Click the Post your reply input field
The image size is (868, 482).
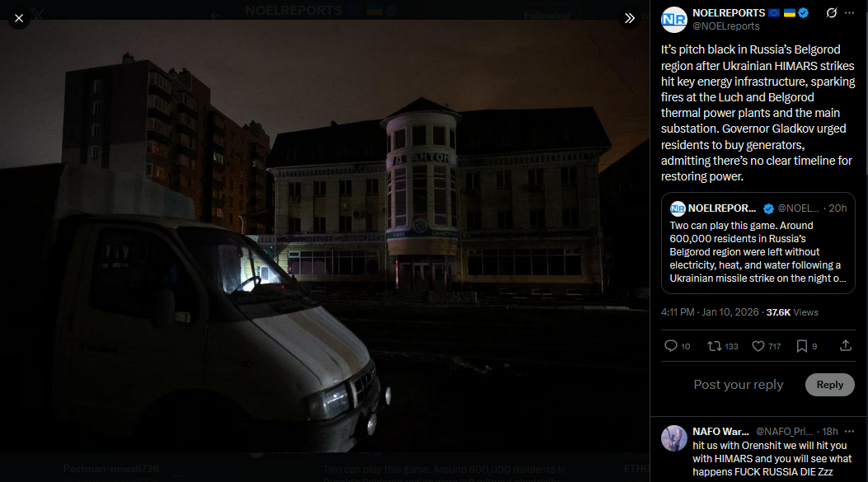739,385
